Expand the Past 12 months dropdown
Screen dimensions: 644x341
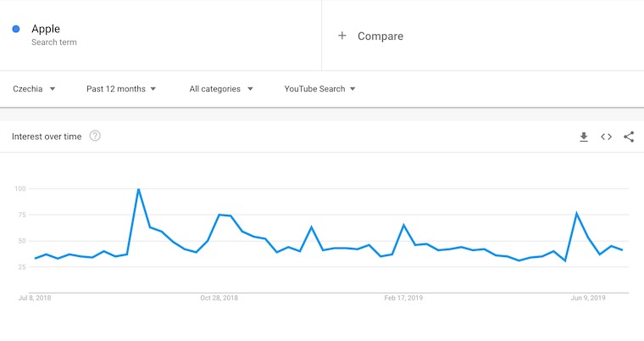(121, 88)
